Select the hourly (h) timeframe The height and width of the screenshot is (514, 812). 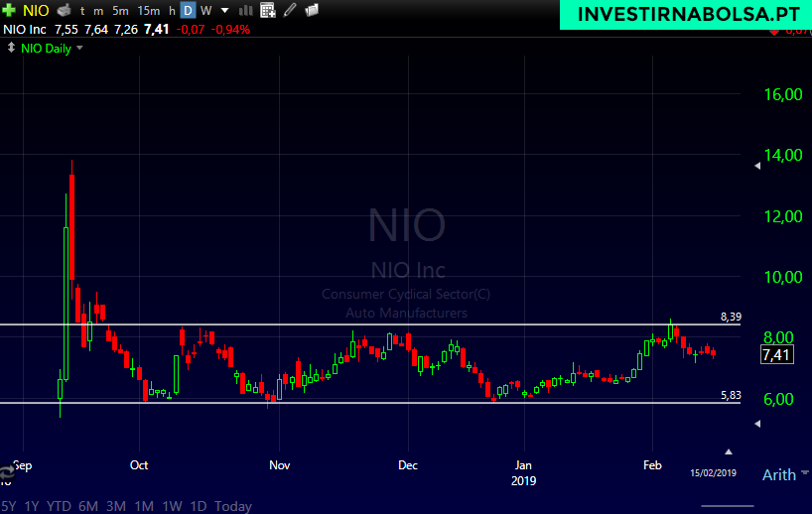tap(172, 10)
